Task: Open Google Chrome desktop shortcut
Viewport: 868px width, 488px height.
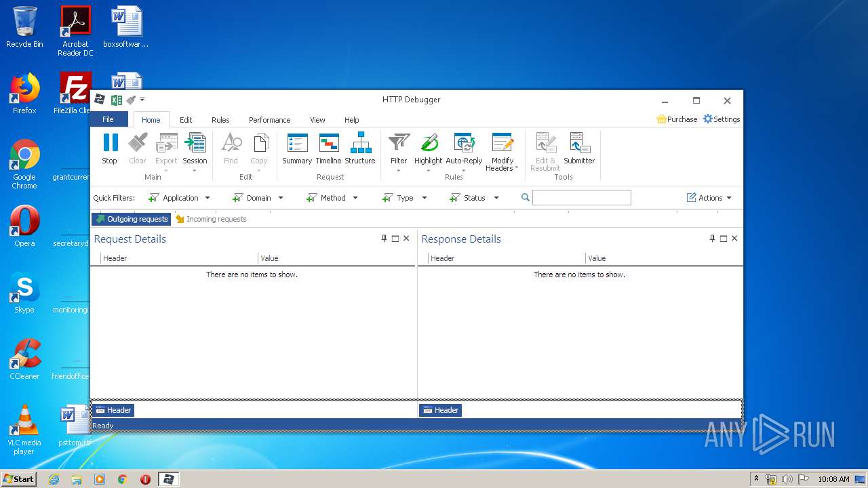Action: (x=24, y=165)
